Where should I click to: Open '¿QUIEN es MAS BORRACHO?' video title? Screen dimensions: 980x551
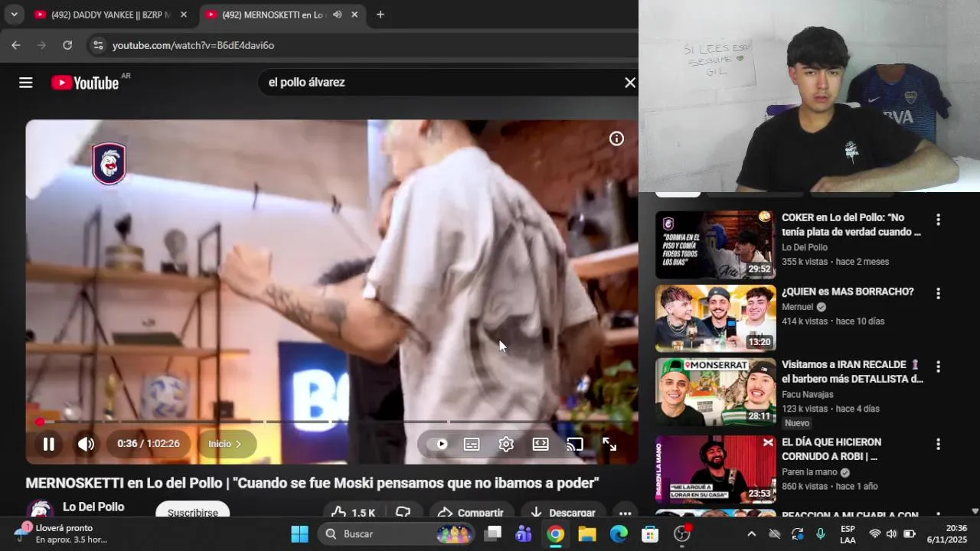tap(848, 292)
